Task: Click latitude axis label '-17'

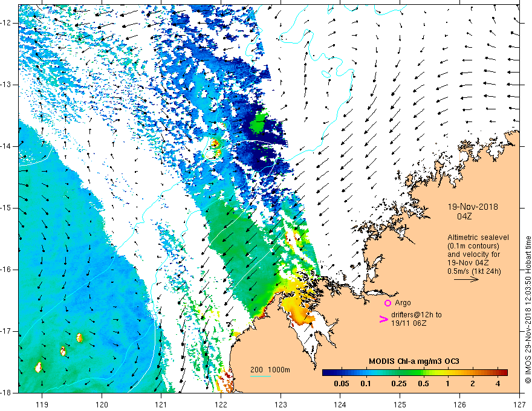Action: [x=6, y=331]
